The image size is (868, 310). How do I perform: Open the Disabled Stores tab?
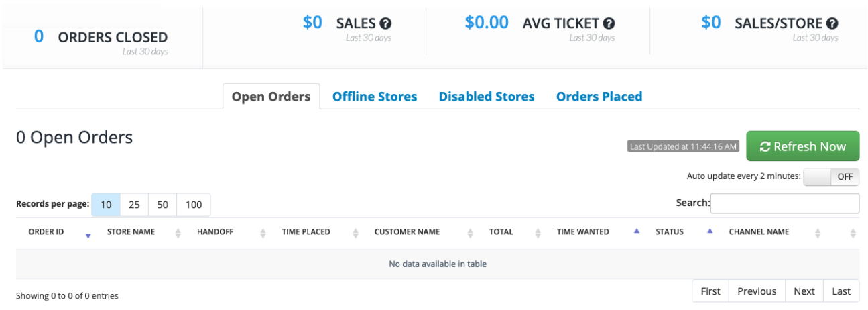487,97
